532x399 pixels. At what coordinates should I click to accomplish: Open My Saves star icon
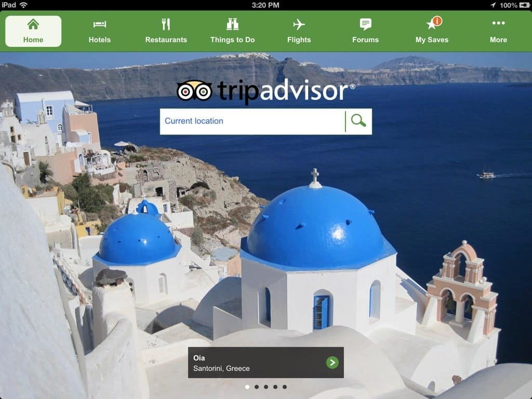432,31
